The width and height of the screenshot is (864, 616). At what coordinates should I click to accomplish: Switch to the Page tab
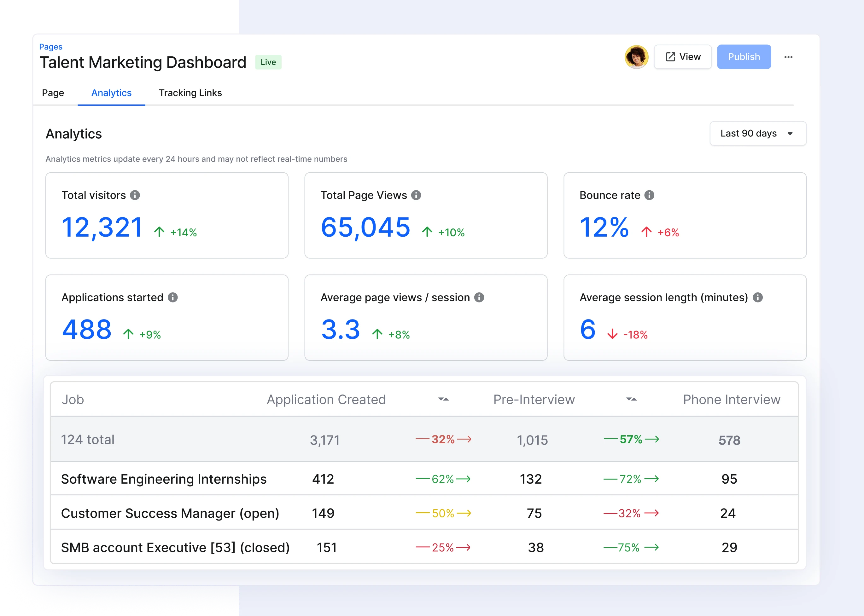[x=53, y=93]
